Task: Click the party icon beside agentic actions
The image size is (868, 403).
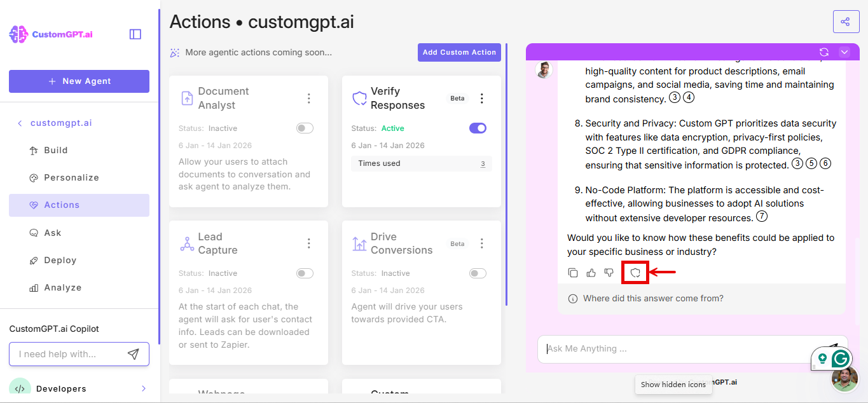Action: (x=175, y=53)
